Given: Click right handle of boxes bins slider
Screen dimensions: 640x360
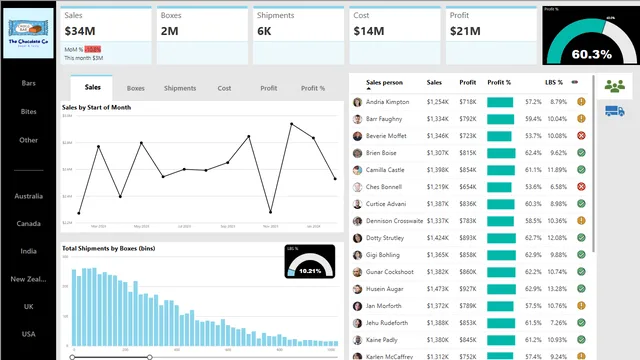Looking at the screenshot, I should click(x=150, y=357).
